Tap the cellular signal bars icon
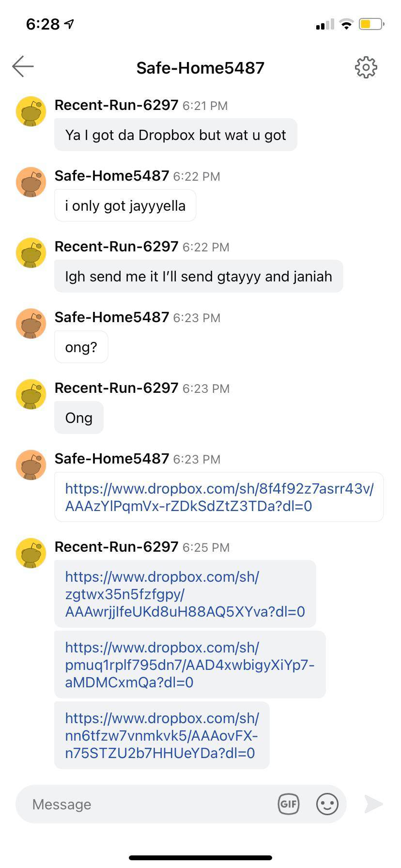This screenshot has height=868, width=401. click(x=324, y=24)
